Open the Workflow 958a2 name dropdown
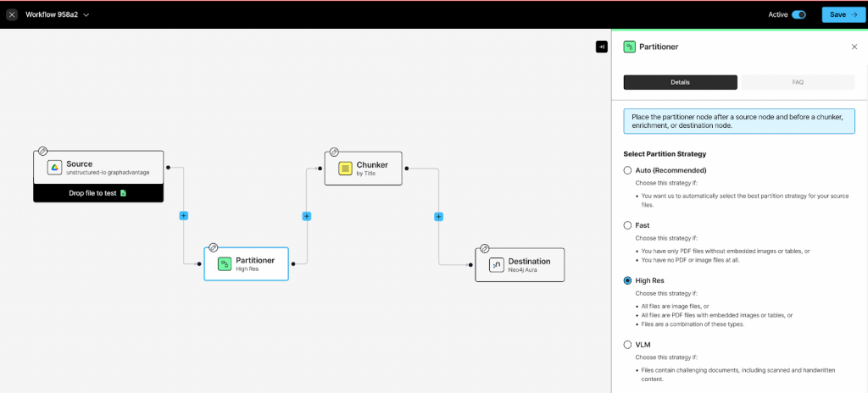Screen dimensions: 868x393 pyautogui.click(x=86, y=15)
